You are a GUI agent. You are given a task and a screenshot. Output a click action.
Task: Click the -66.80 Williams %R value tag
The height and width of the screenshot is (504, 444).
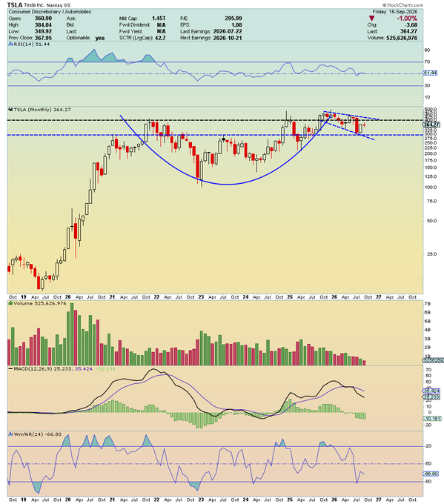tap(432, 474)
